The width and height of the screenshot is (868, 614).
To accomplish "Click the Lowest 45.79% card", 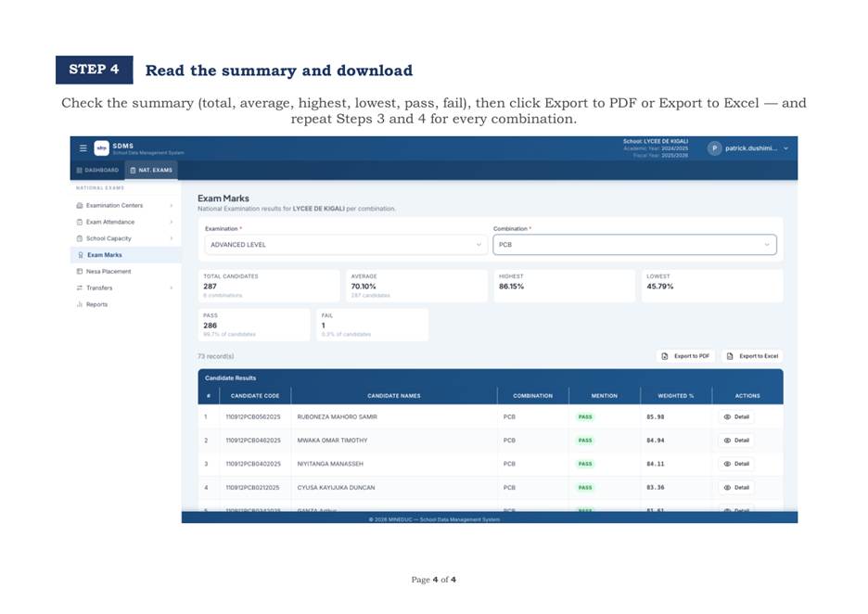I will coord(712,286).
